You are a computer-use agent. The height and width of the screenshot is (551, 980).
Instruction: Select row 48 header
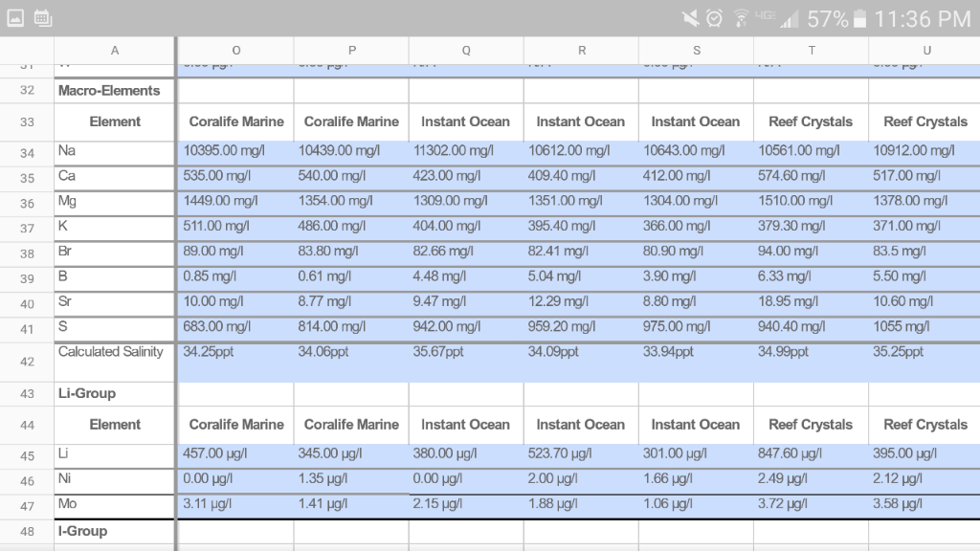pos(27,532)
